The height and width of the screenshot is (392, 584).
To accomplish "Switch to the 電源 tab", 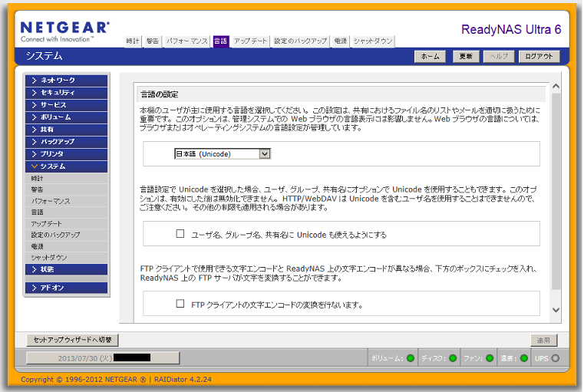I will [x=340, y=41].
